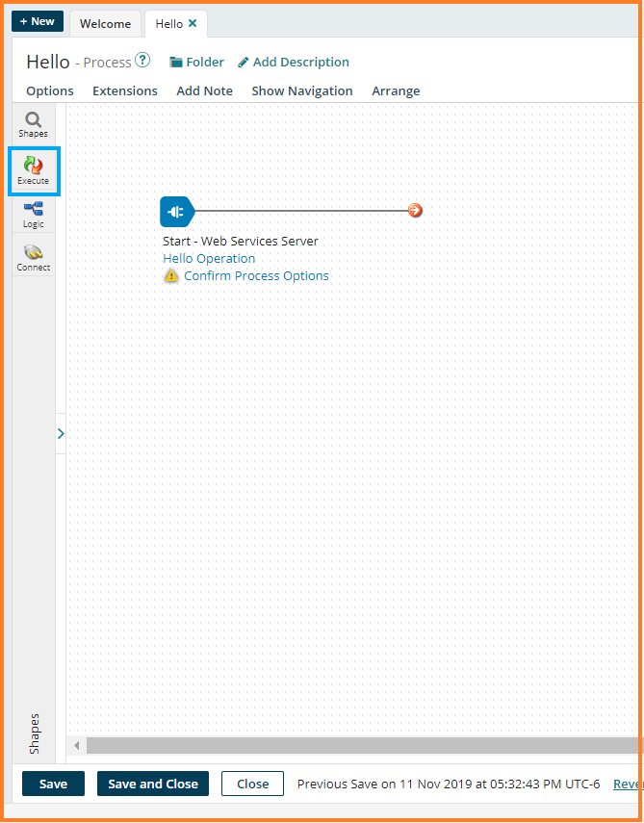Switch to the Welcome tab
Image resolution: width=644 pixels, height=823 pixels.
105,24
